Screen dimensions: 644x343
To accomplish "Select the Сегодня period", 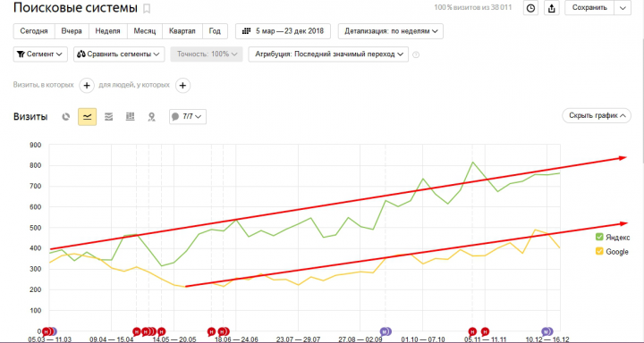I will (34, 31).
